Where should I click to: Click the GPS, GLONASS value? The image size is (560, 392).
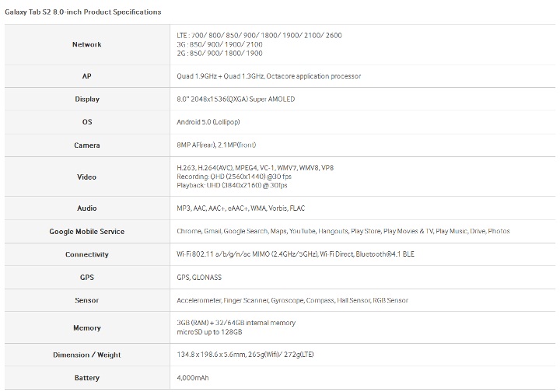click(x=199, y=278)
